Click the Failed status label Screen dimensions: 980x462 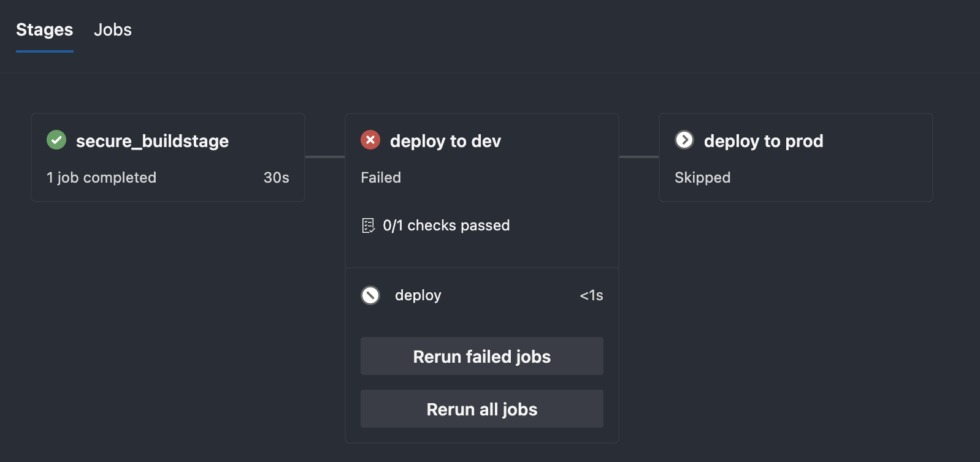click(x=381, y=178)
